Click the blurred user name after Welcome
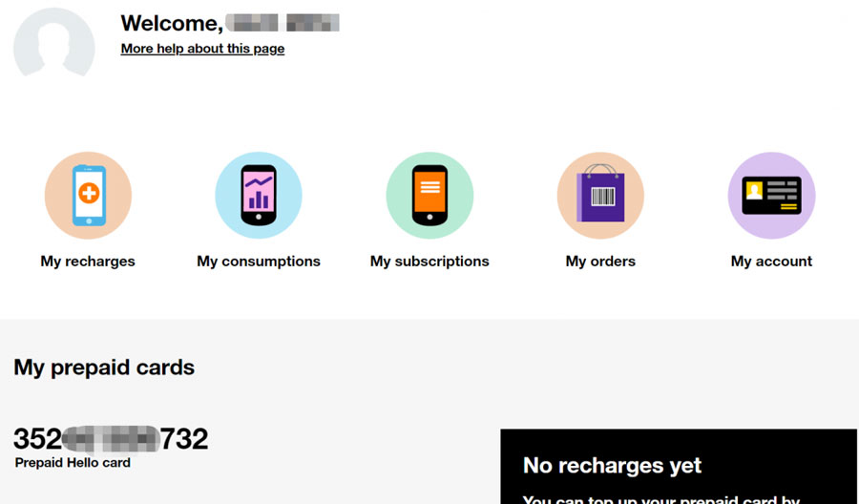This screenshot has width=859, height=504. (x=283, y=23)
